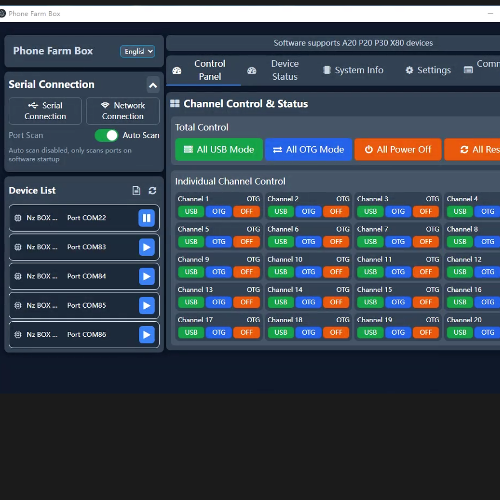Screen dimensions: 500x500
Task: Turn Channel 19 OFF
Action: click(426, 333)
